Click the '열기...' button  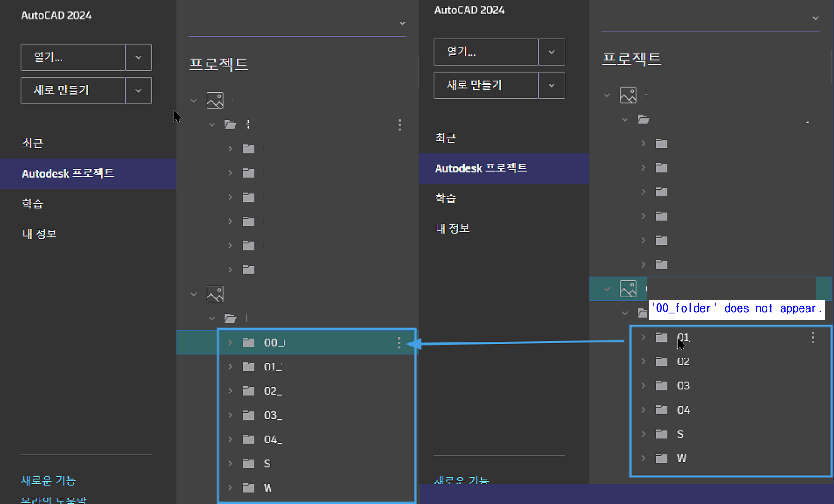(x=73, y=57)
